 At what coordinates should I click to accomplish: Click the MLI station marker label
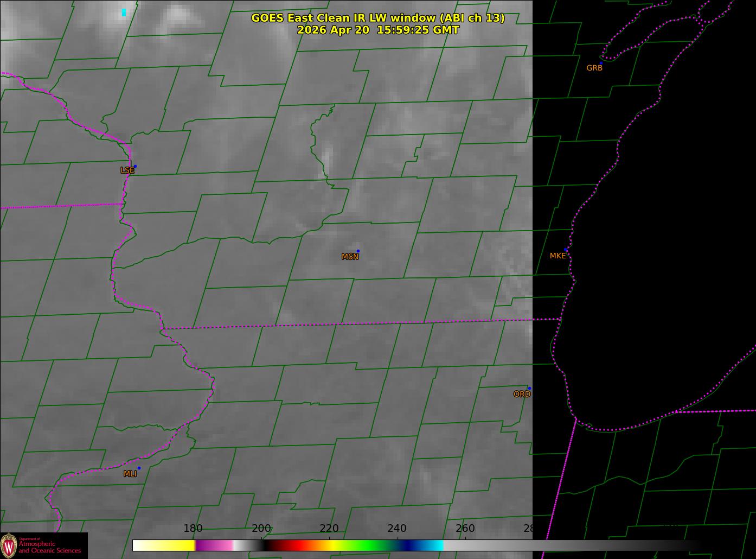[x=130, y=474]
